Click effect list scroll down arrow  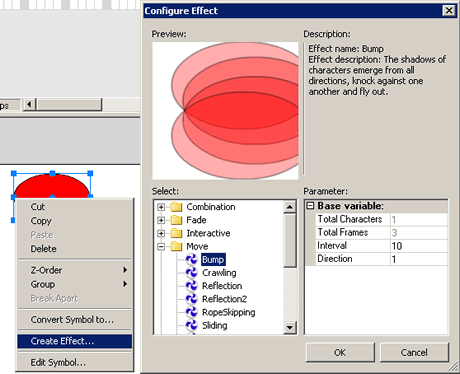tap(290, 327)
